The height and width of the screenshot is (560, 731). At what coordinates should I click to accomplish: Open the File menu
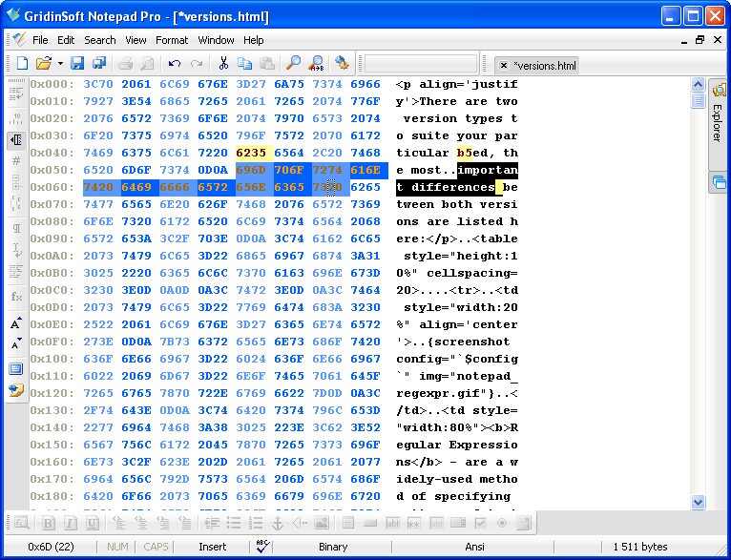40,40
